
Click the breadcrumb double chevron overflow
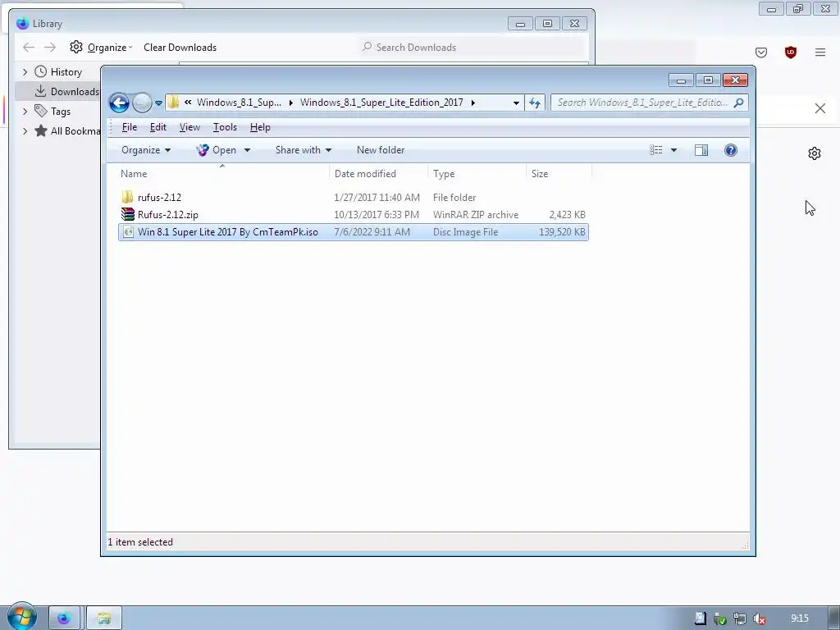coord(188,102)
